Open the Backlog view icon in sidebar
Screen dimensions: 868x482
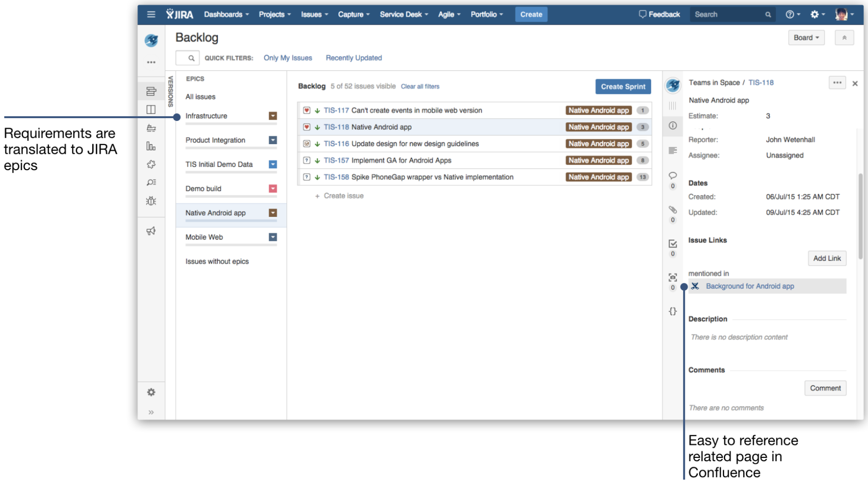[151, 91]
